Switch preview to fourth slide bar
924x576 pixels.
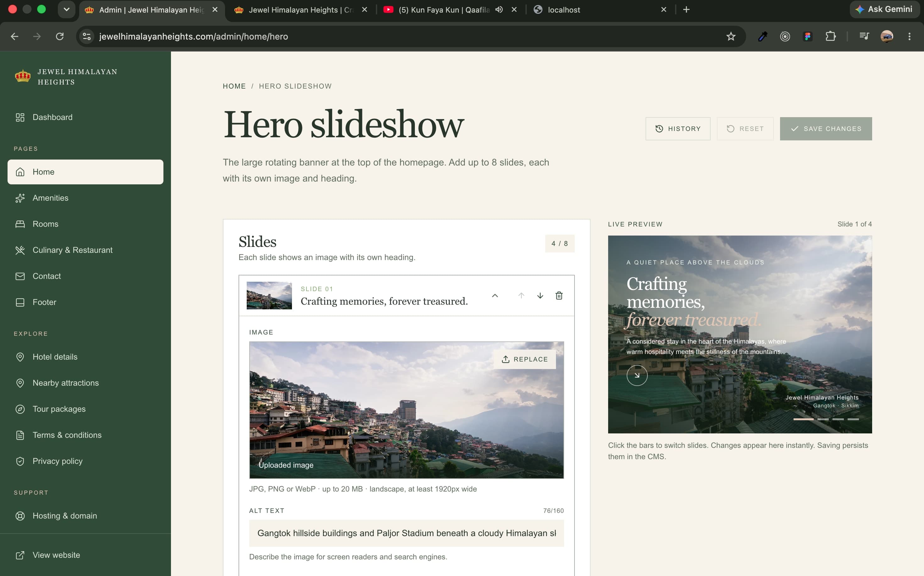coord(853,419)
